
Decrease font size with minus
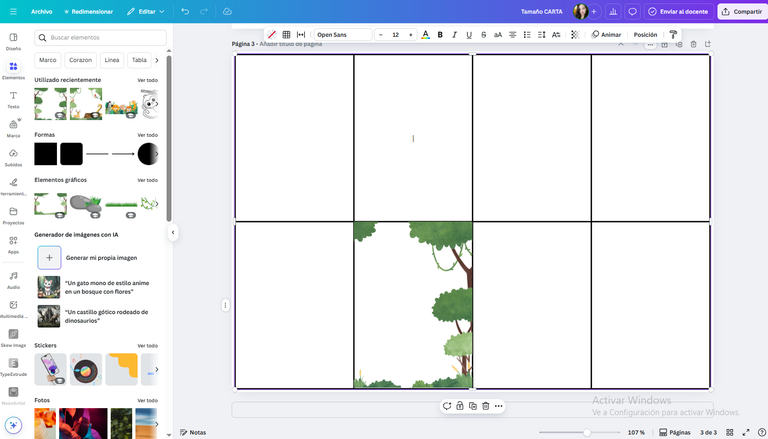click(381, 34)
